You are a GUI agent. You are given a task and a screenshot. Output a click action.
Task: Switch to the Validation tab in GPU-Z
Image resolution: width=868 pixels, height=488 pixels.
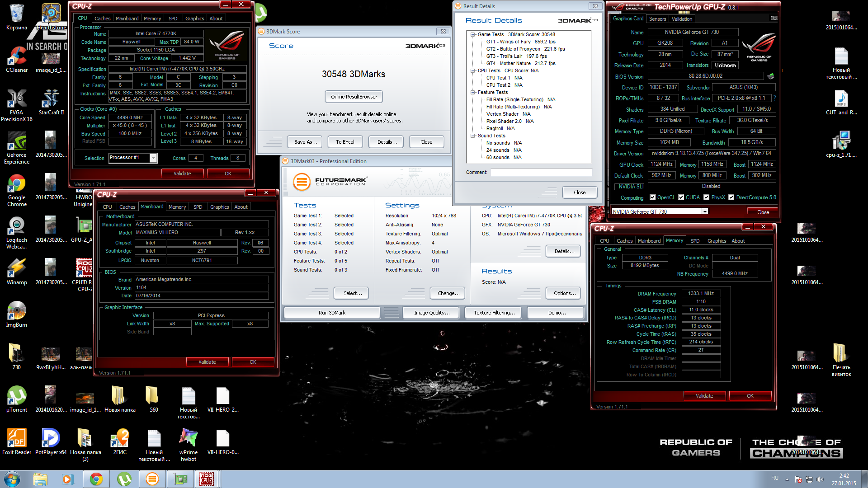point(682,19)
